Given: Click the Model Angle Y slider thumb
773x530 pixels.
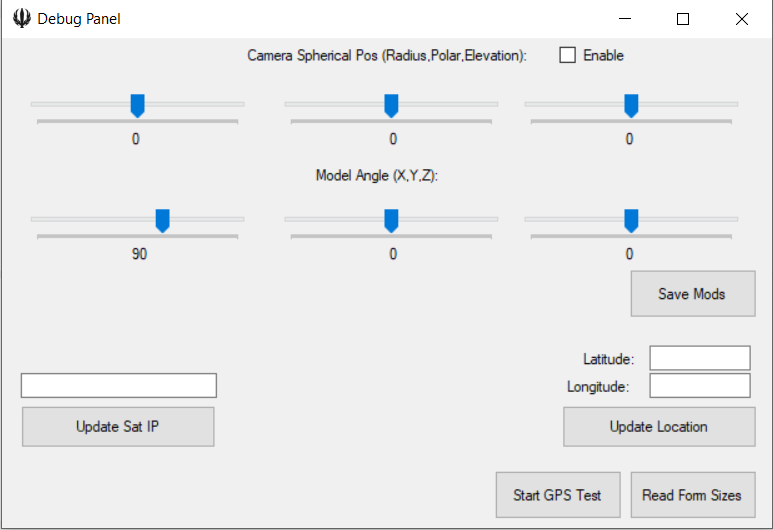Looking at the screenshot, I should 392,220.
